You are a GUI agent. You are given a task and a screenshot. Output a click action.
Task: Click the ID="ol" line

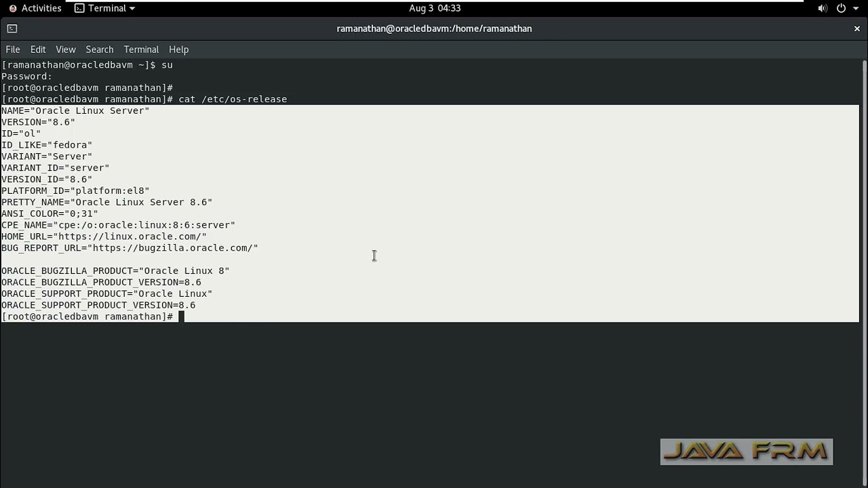click(x=21, y=134)
